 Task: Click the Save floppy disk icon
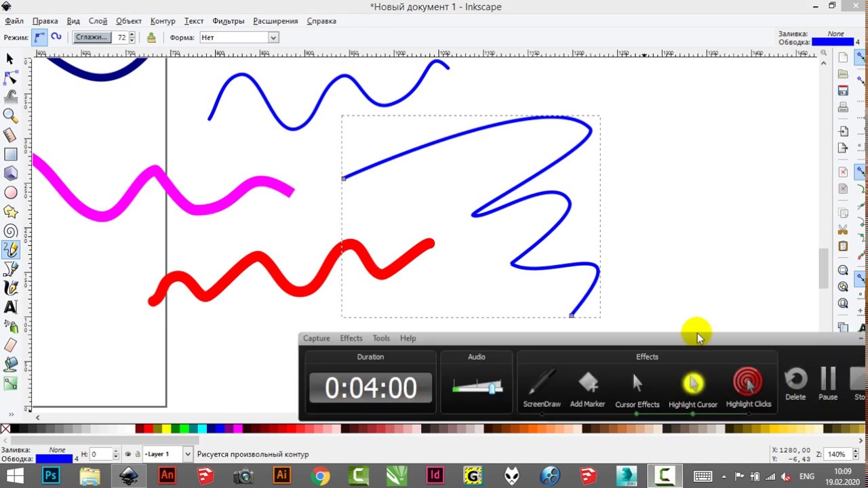coord(843,90)
